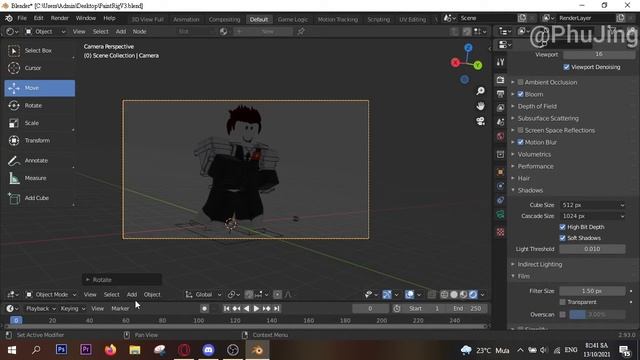
Task: Toggle camera view with camera icon
Action: 481,121
